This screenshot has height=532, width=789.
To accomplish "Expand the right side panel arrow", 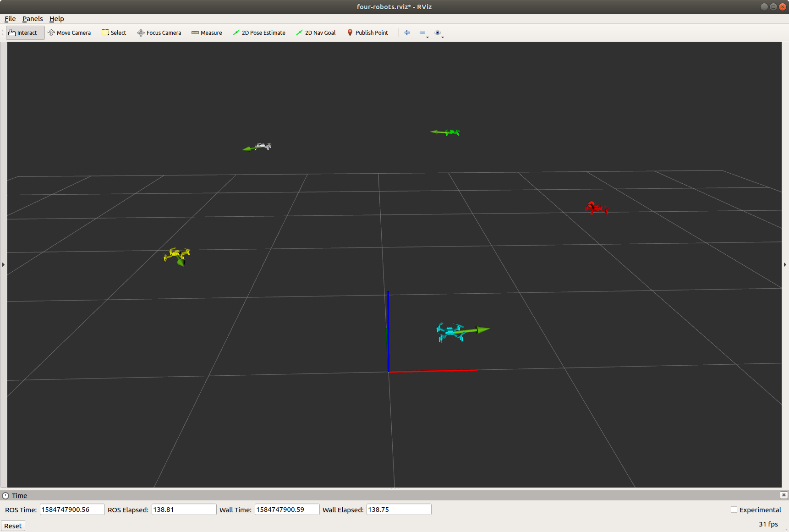I will 785,264.
